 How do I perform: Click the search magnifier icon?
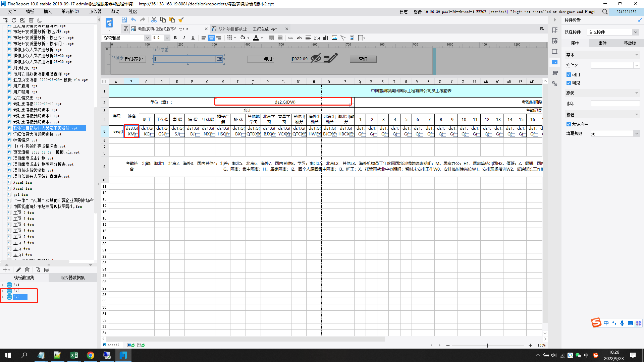[605, 12]
